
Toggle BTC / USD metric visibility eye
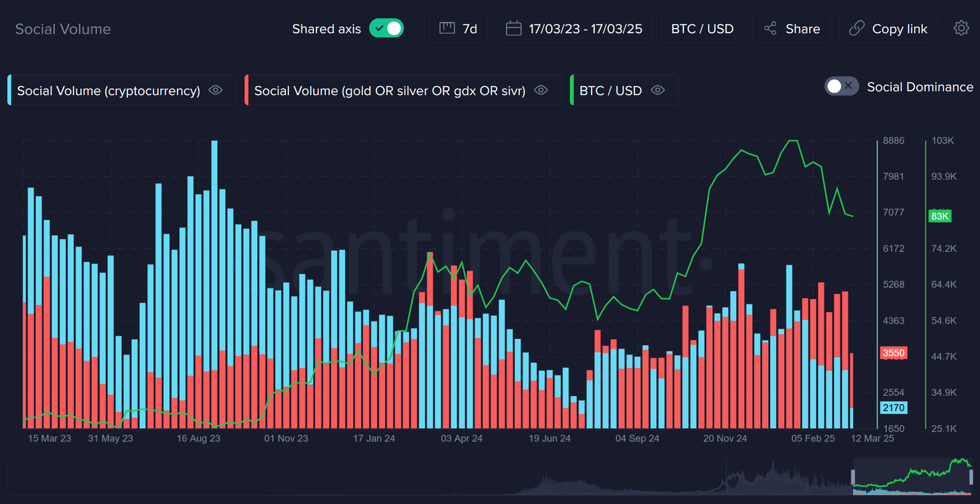pyautogui.click(x=657, y=91)
